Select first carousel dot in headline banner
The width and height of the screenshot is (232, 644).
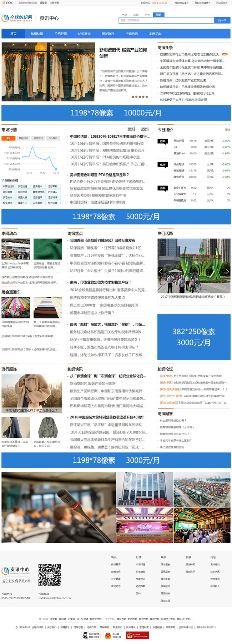click(x=133, y=97)
